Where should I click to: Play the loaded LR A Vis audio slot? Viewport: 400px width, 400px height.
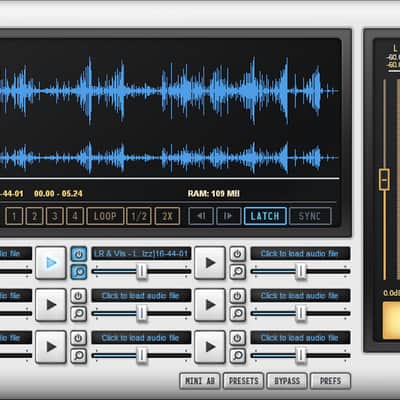[51, 263]
